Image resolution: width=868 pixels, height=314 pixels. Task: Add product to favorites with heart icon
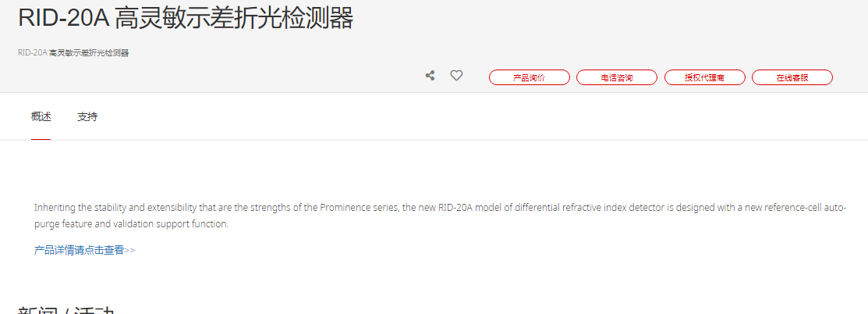[456, 76]
